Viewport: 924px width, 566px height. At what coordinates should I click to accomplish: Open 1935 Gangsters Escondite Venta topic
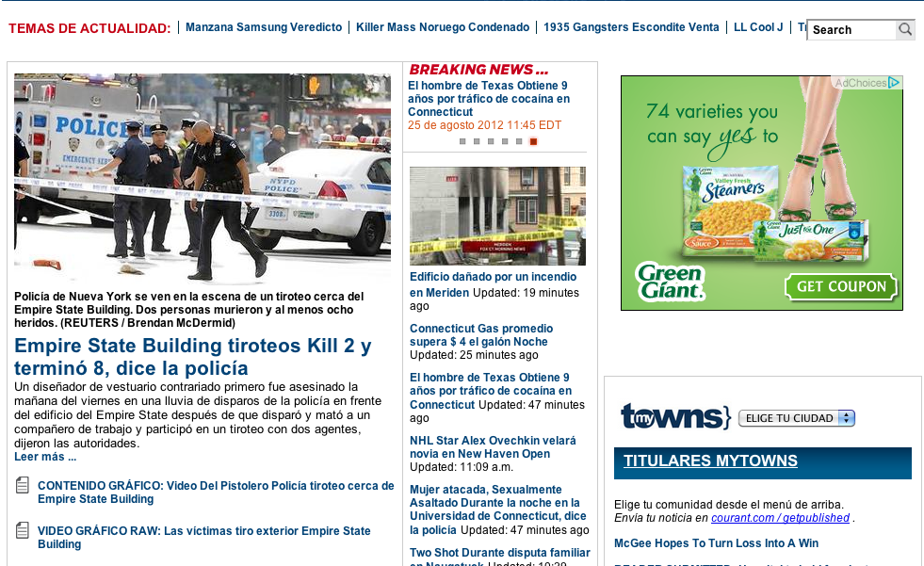(x=631, y=27)
